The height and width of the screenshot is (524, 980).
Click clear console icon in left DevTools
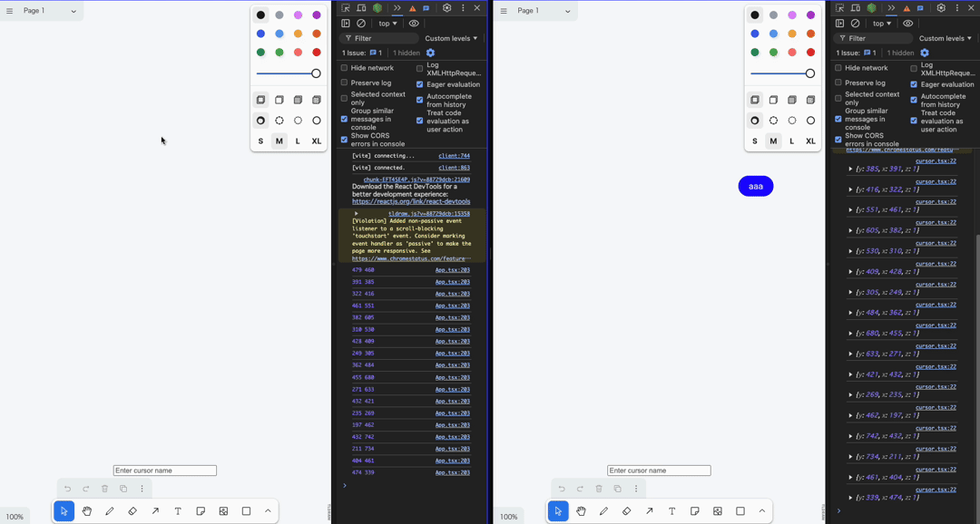(361, 24)
